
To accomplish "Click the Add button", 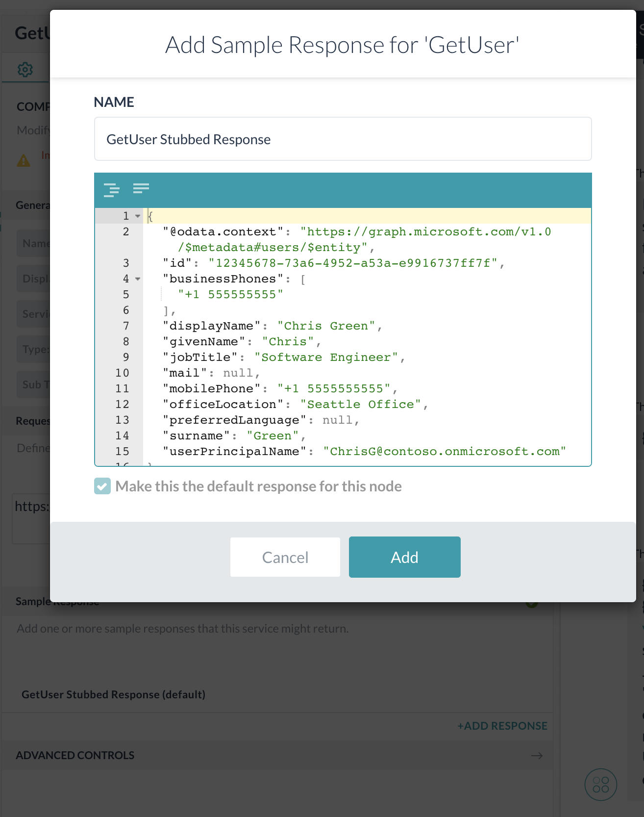I will (x=405, y=557).
